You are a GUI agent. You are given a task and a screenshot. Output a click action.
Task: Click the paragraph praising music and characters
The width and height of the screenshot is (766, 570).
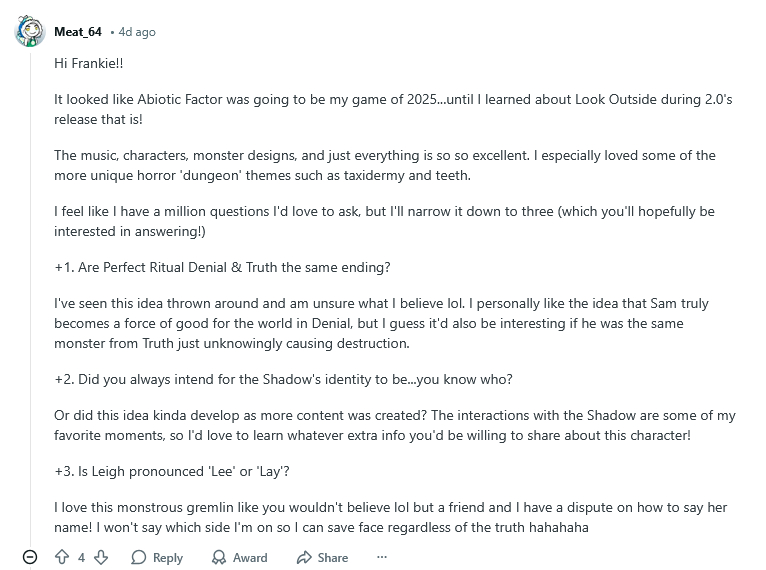point(385,165)
